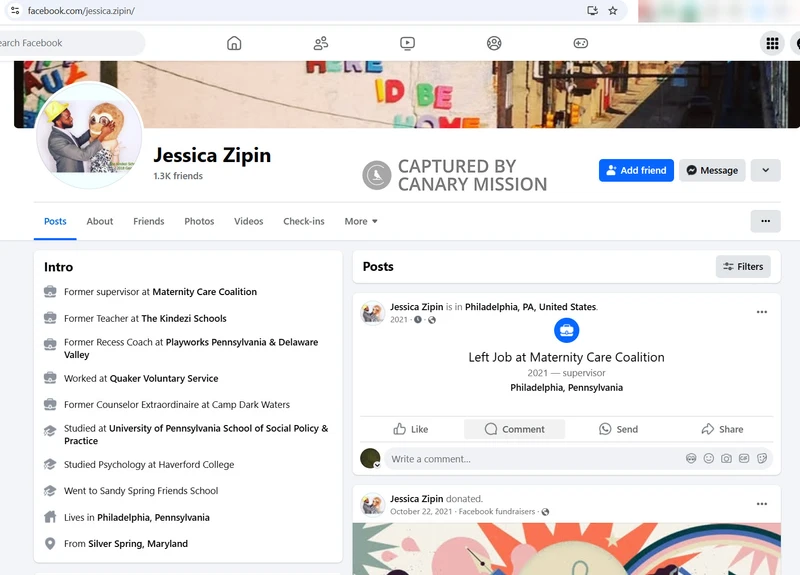
Task: Open post options for the Left Job post
Action: point(762,312)
